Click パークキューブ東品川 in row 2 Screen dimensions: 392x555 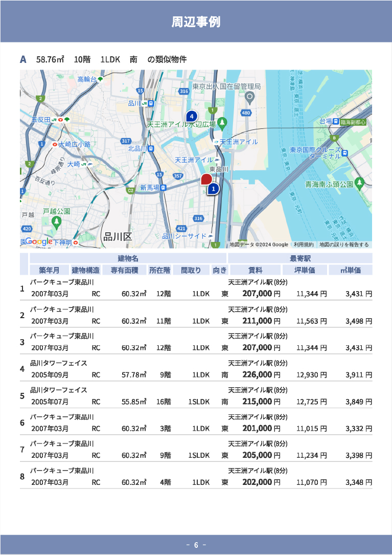click(x=62, y=309)
